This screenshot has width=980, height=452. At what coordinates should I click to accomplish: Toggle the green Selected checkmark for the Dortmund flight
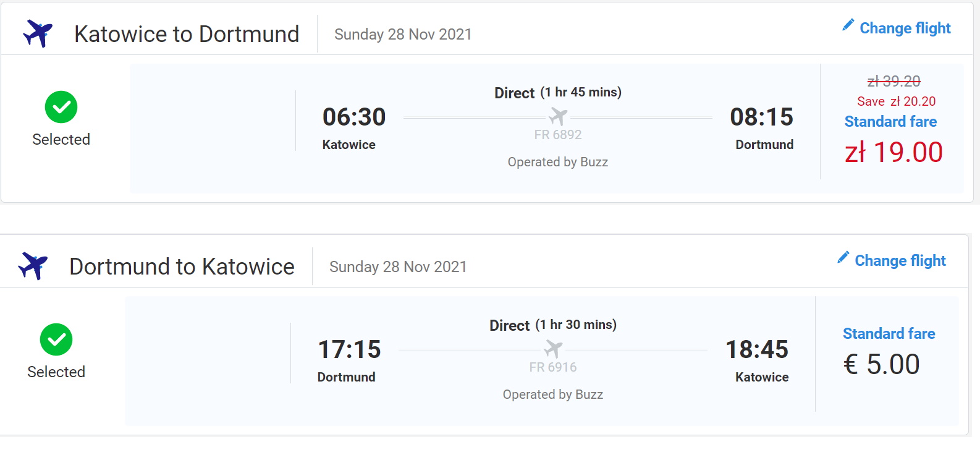(x=56, y=339)
